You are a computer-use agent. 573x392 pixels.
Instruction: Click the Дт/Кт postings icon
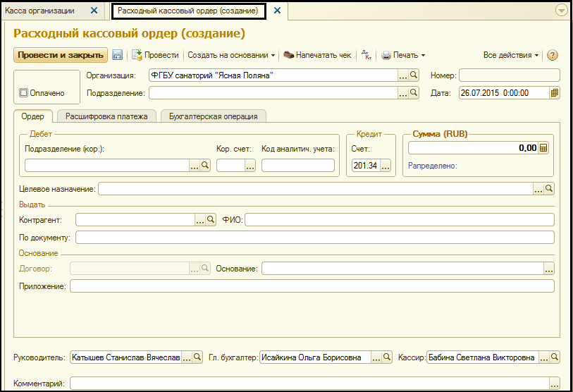coord(366,55)
